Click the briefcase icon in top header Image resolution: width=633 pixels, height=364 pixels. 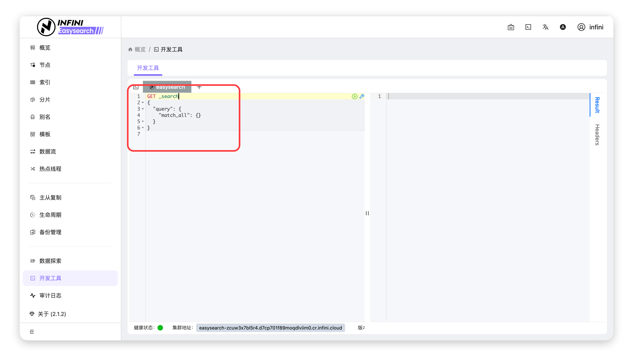(511, 27)
